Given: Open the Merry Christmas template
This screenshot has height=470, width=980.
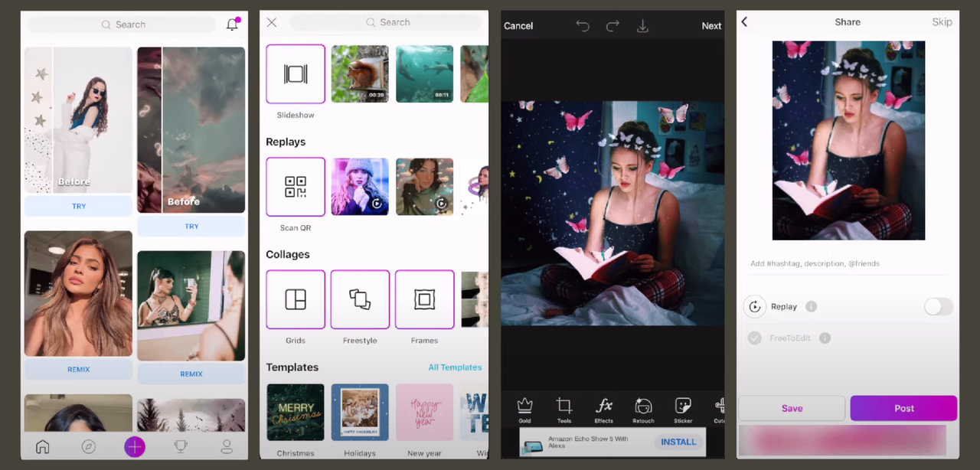Looking at the screenshot, I should click(x=296, y=412).
